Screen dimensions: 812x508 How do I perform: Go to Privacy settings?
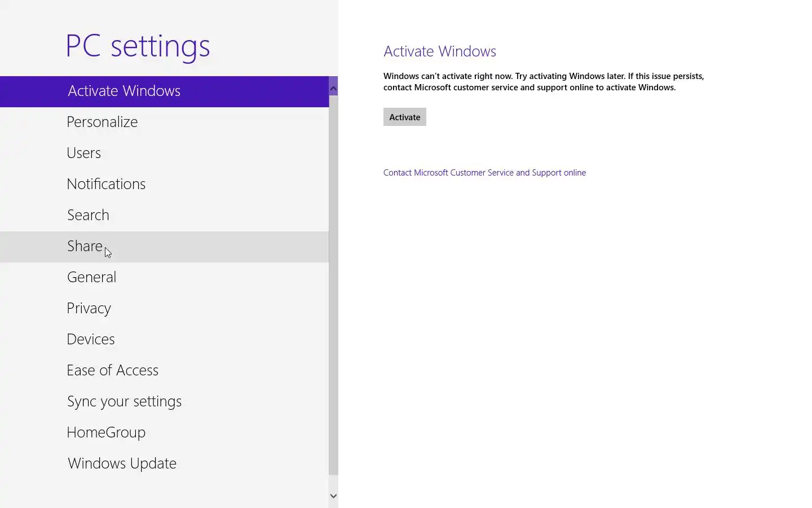(x=164, y=309)
